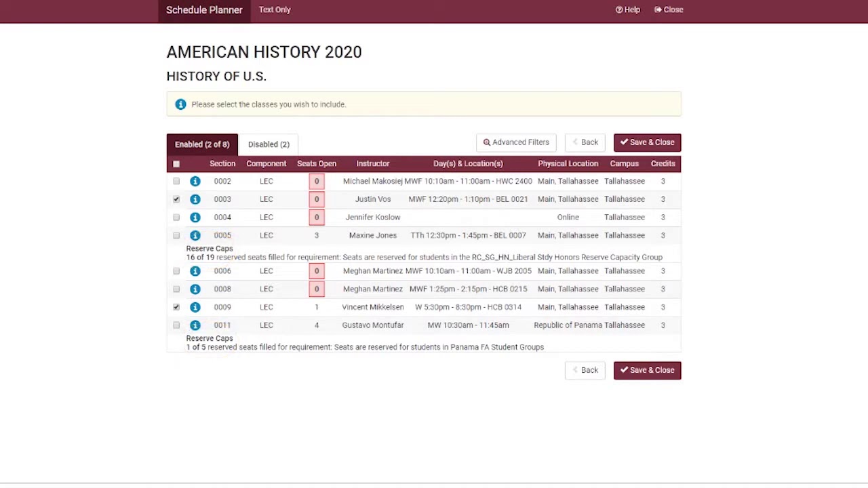
Task: Toggle the select-all checkbox in table header
Action: (176, 163)
